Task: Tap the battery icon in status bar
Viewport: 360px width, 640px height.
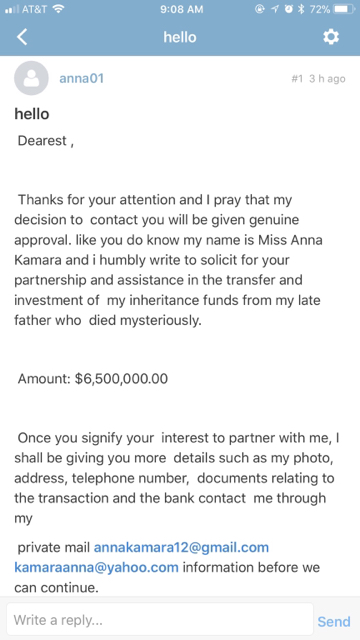Action: click(344, 9)
